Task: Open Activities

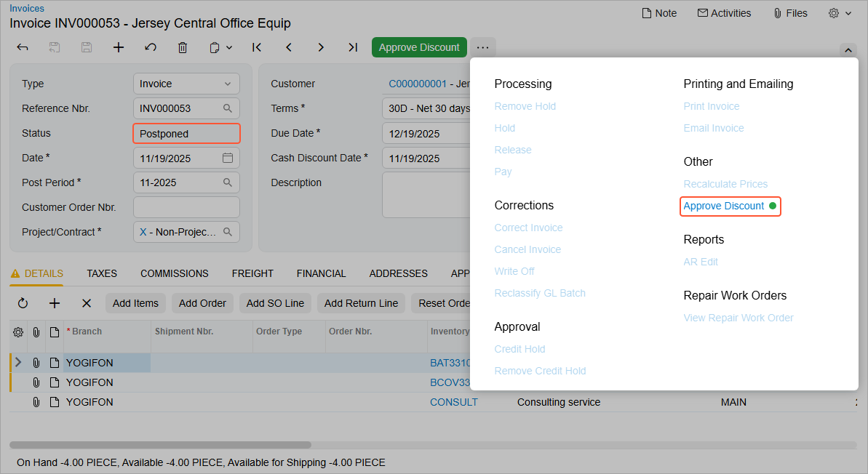Action: (x=724, y=13)
